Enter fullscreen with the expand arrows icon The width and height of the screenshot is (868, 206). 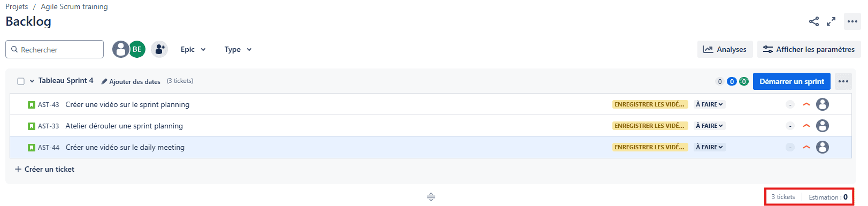pyautogui.click(x=831, y=21)
